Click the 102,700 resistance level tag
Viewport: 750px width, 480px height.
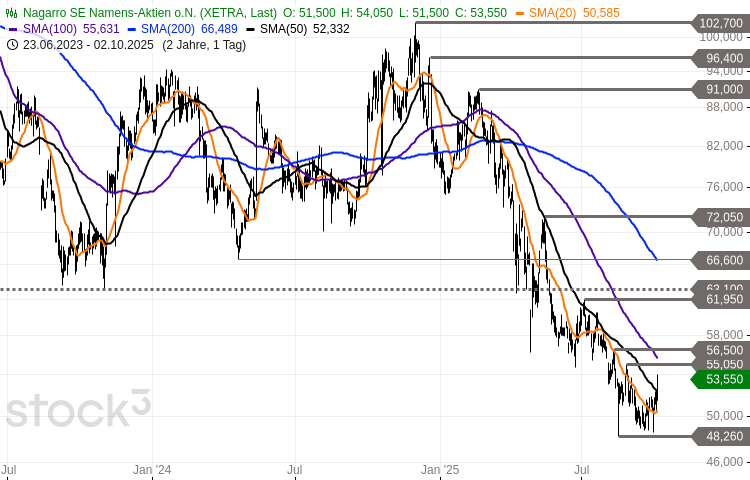[720, 22]
